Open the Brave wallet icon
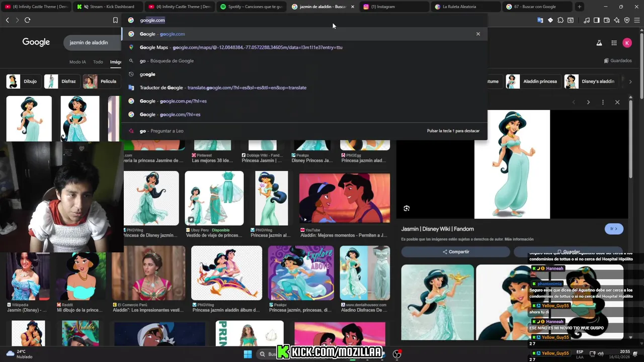644x362 pixels. [x=606, y=20]
